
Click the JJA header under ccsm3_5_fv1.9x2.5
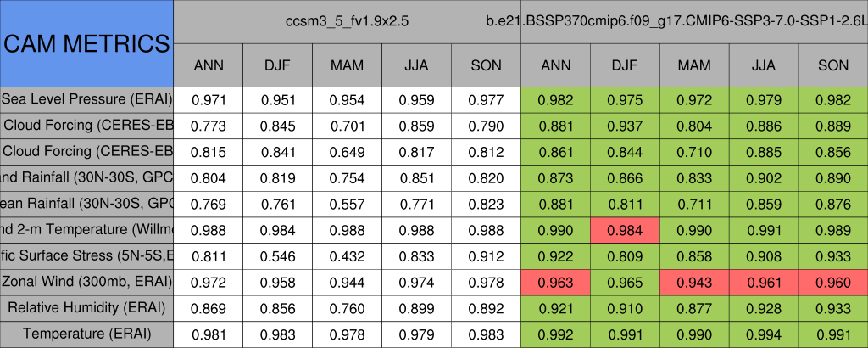point(416,65)
